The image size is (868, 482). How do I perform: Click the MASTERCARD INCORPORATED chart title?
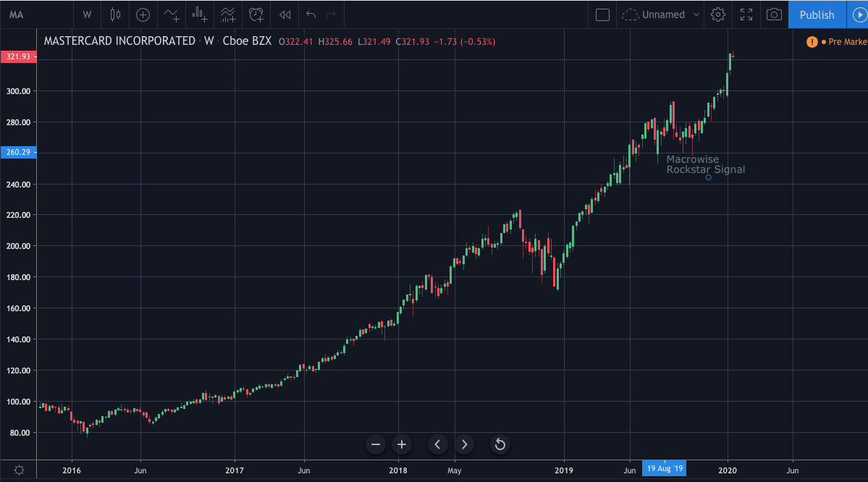[119, 41]
